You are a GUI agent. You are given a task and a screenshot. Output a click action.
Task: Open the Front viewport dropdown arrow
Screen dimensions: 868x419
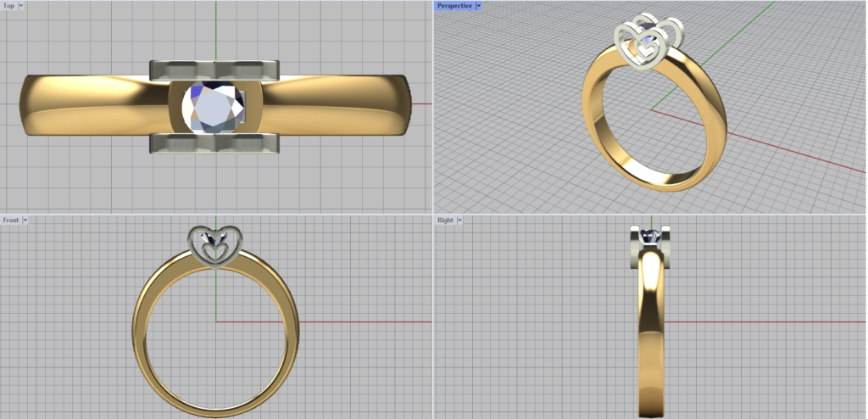click(x=25, y=220)
